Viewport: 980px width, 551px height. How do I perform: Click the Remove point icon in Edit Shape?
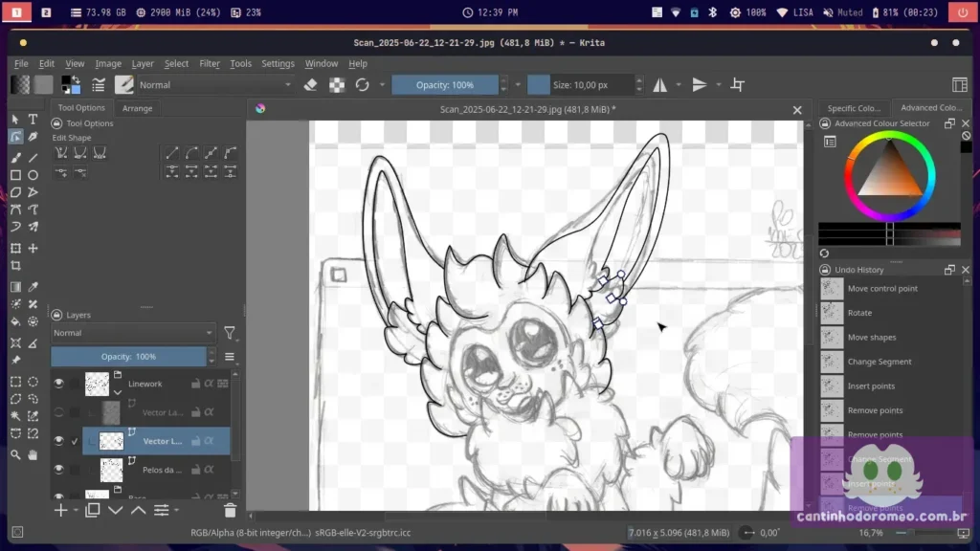(80, 172)
